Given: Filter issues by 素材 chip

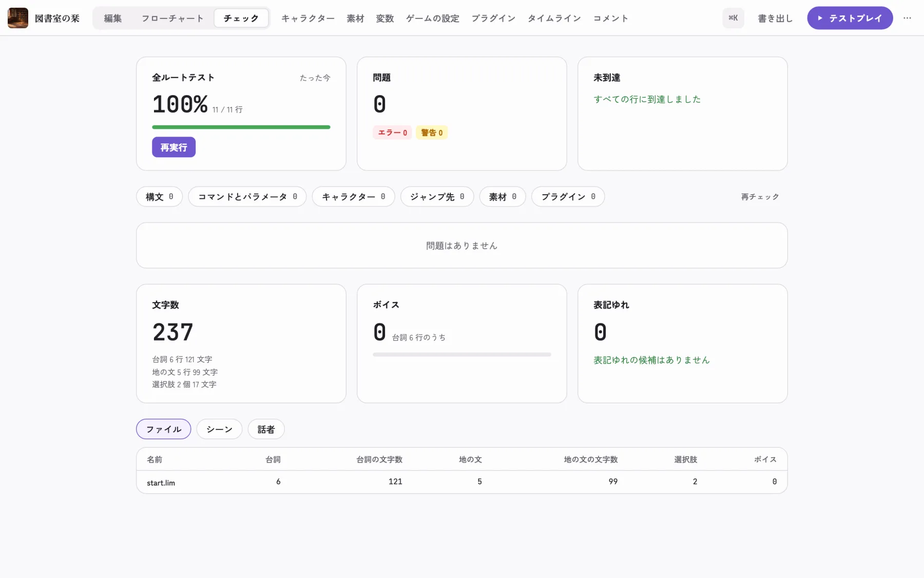Looking at the screenshot, I should [503, 197].
